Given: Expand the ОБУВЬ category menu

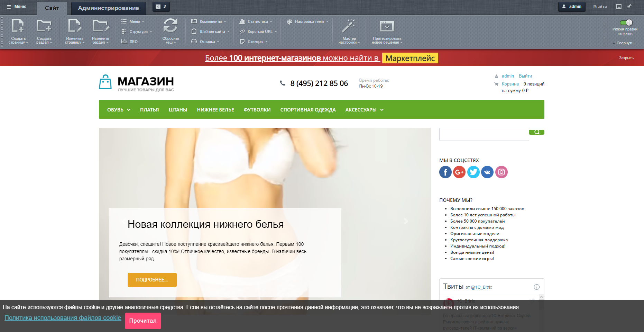Looking at the screenshot, I should pos(119,110).
